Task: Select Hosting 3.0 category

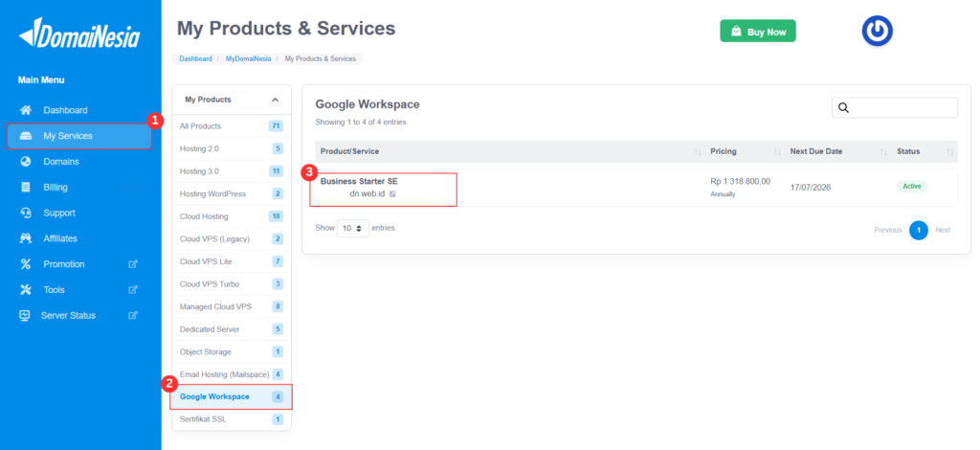Action: tap(232, 171)
